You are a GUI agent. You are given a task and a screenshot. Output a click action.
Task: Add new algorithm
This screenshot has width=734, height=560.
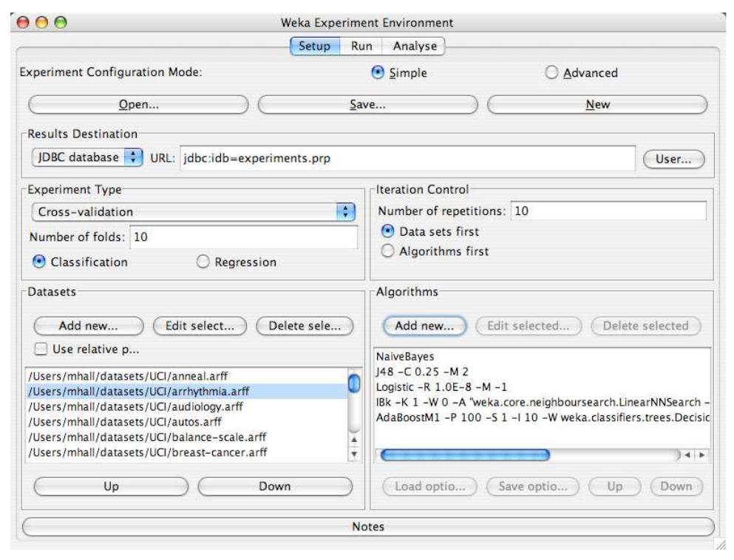[x=424, y=326]
